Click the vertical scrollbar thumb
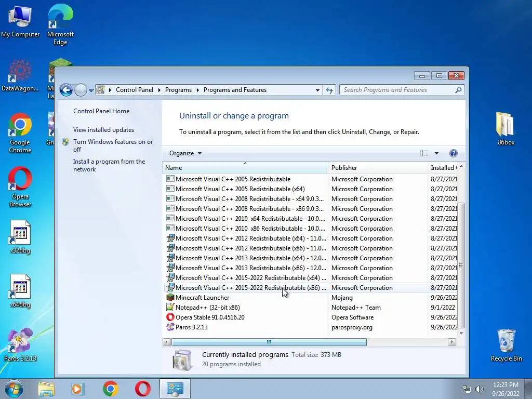Viewport: 532px width, 399px height. click(461, 265)
